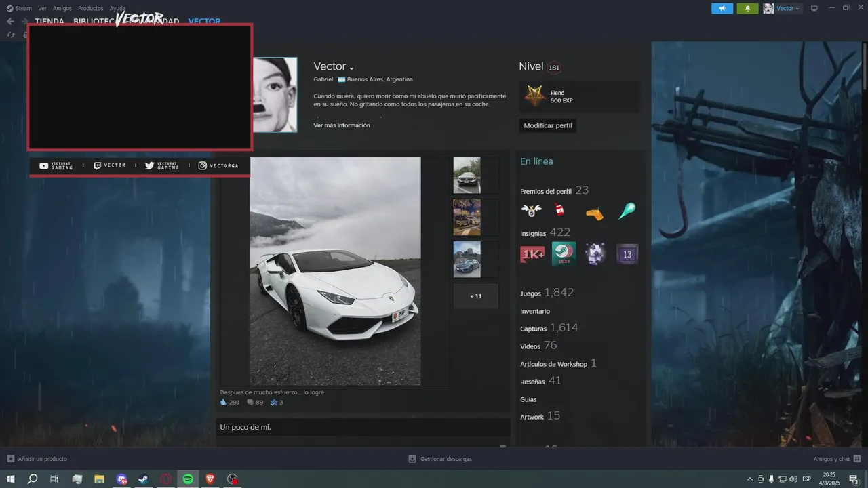Open the Insignias 422 link

545,232
